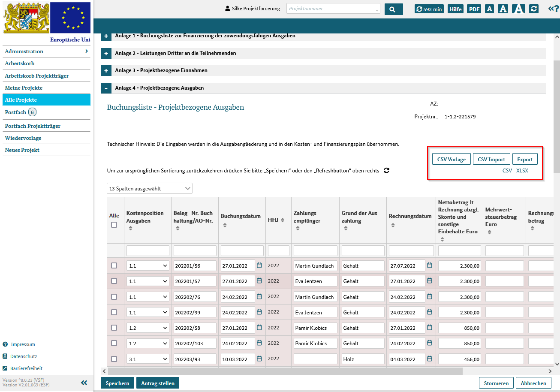This screenshot has width=560, height=392.
Task: Sort by Buchungsdatum column arrows
Action: click(225, 225)
